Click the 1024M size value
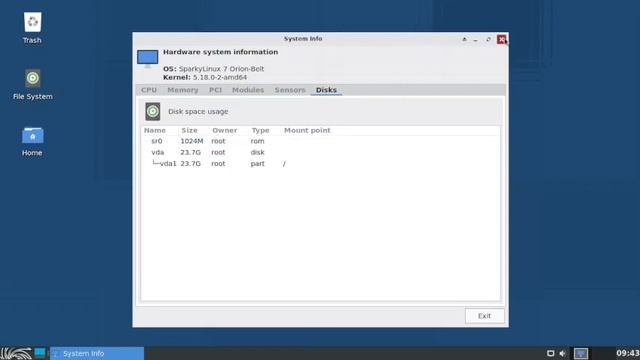The image size is (640, 360). click(192, 141)
